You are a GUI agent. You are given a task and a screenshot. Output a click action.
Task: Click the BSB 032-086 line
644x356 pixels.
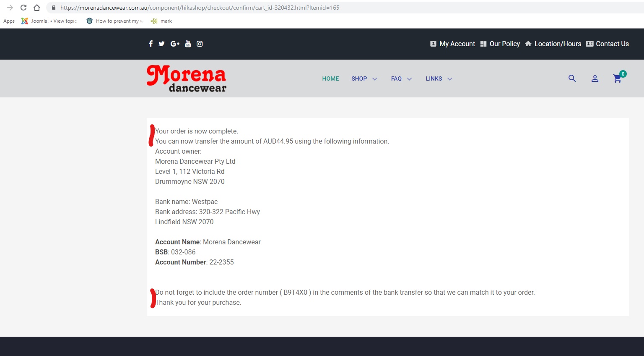[175, 252]
